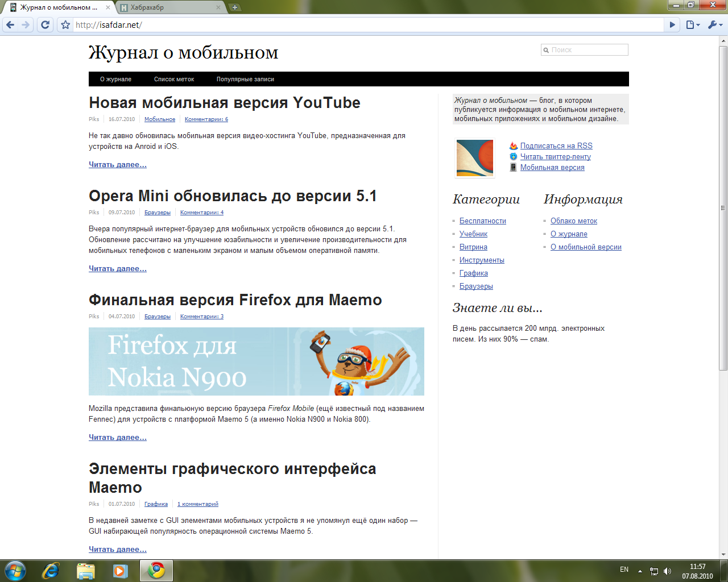Screen dimensions: 728x582
Task: Open article Элементы графического интерфейса Maemo
Action: [x=233, y=478]
